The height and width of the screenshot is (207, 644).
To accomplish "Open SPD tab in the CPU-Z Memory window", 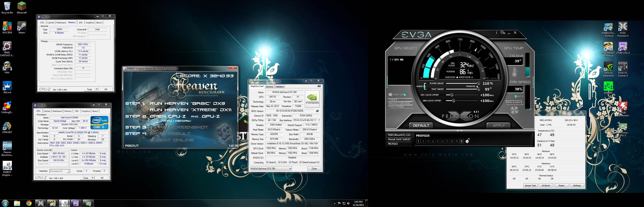I will coord(80,22).
